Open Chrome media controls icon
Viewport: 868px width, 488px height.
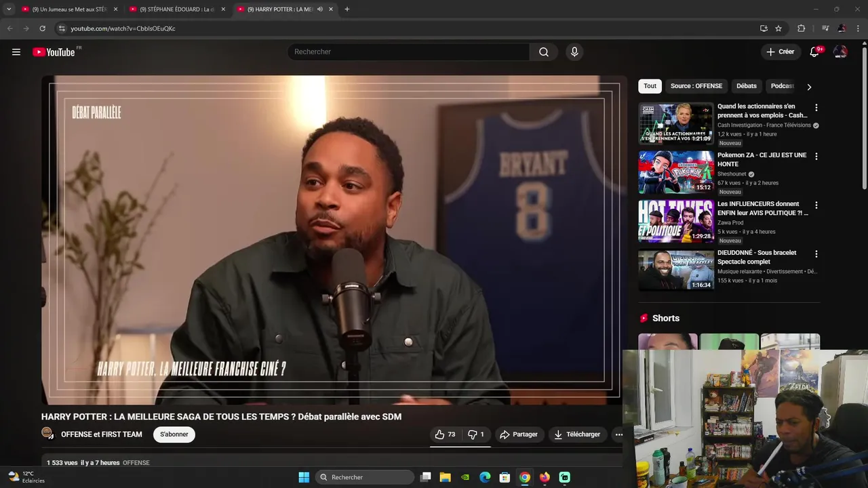pos(825,28)
